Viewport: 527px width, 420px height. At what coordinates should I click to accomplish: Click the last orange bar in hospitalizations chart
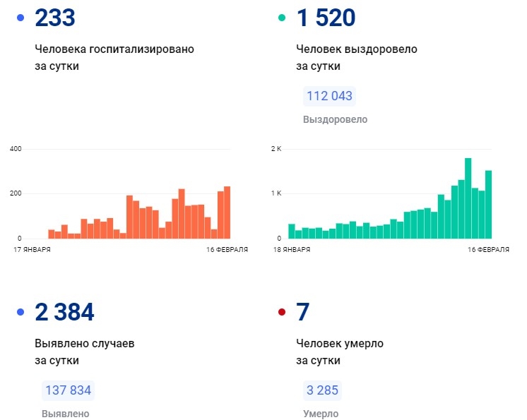point(227,212)
